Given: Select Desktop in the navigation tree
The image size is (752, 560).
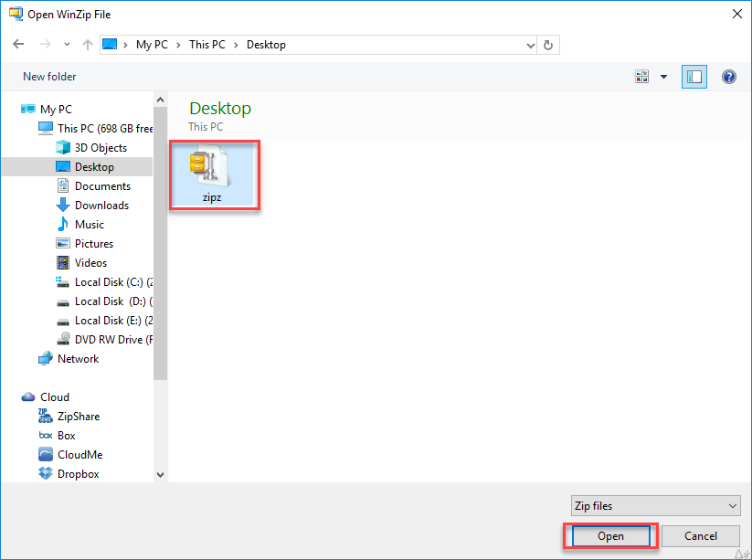Looking at the screenshot, I should pyautogui.click(x=94, y=167).
